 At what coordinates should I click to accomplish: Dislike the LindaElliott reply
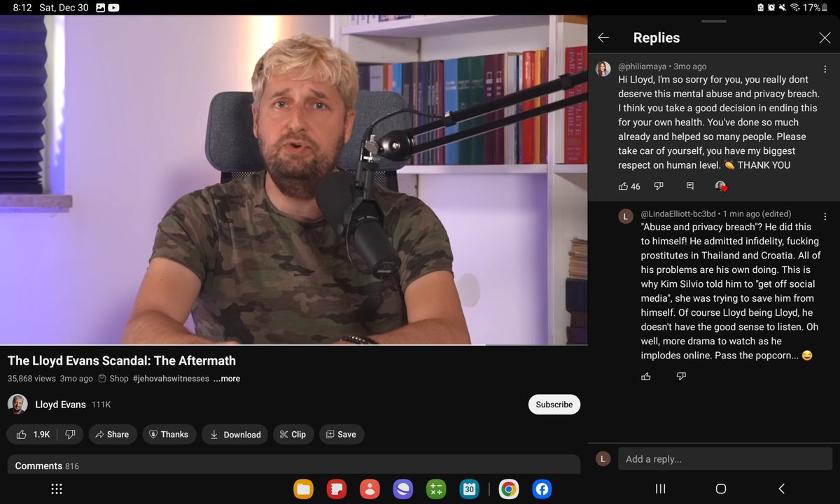681,376
